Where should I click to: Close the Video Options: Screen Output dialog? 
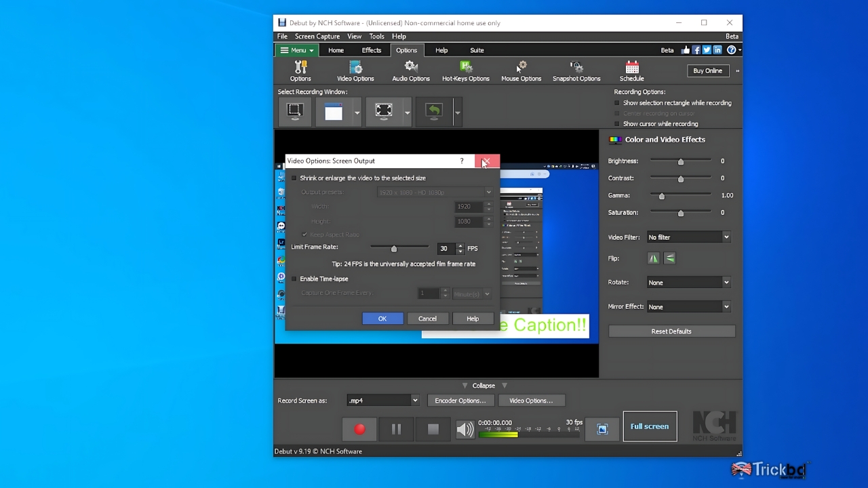point(487,161)
